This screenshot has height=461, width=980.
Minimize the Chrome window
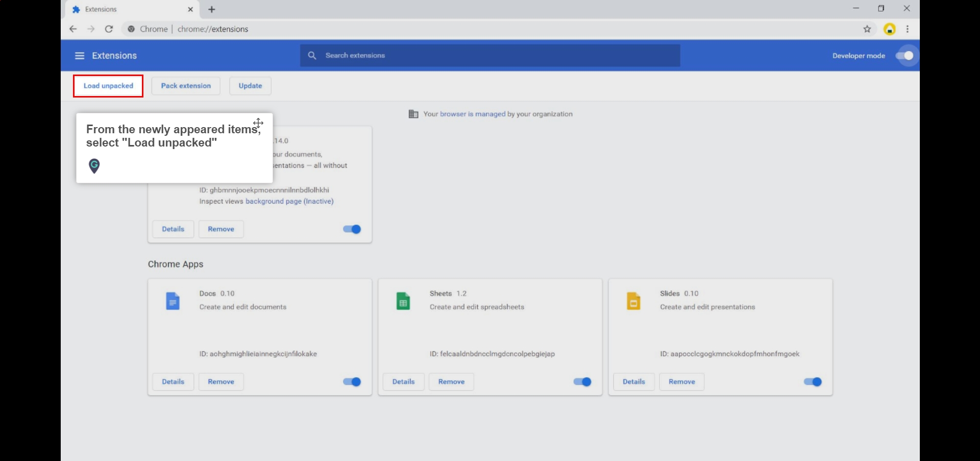coord(856,8)
